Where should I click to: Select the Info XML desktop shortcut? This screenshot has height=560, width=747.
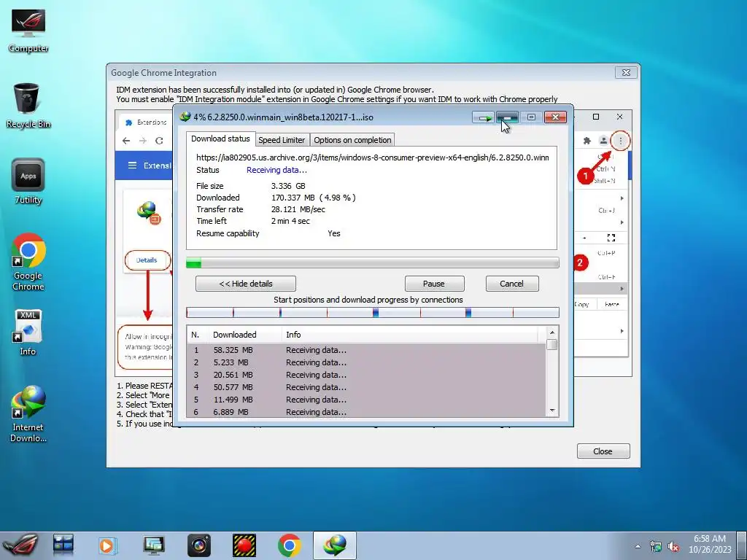click(x=28, y=332)
